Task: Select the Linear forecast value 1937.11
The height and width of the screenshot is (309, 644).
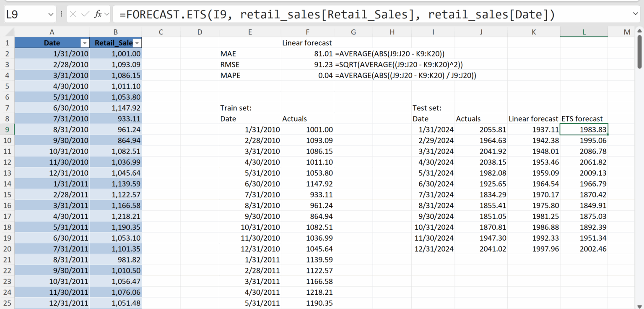Action: (x=533, y=130)
